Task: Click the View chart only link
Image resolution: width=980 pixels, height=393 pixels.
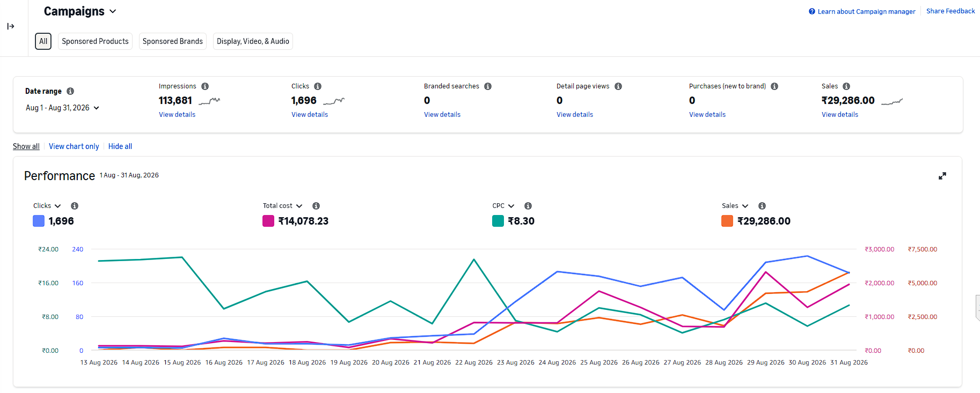Action: (74, 146)
